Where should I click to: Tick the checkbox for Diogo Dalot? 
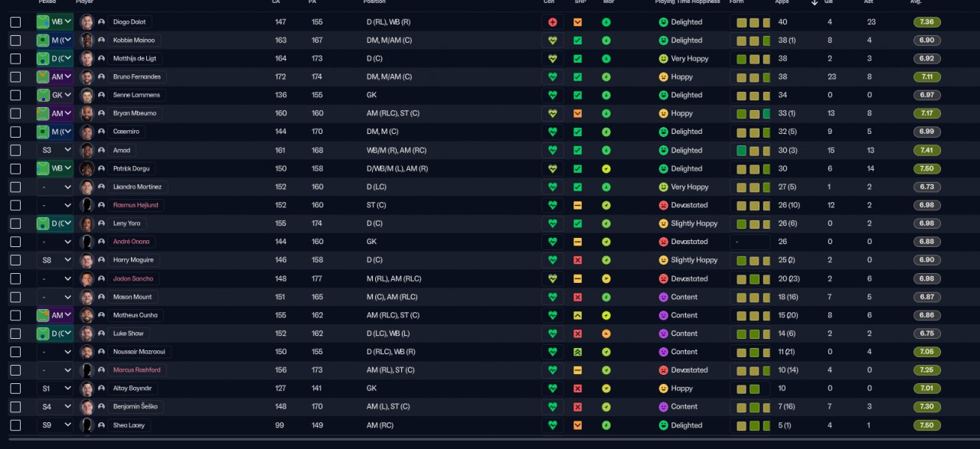[15, 22]
